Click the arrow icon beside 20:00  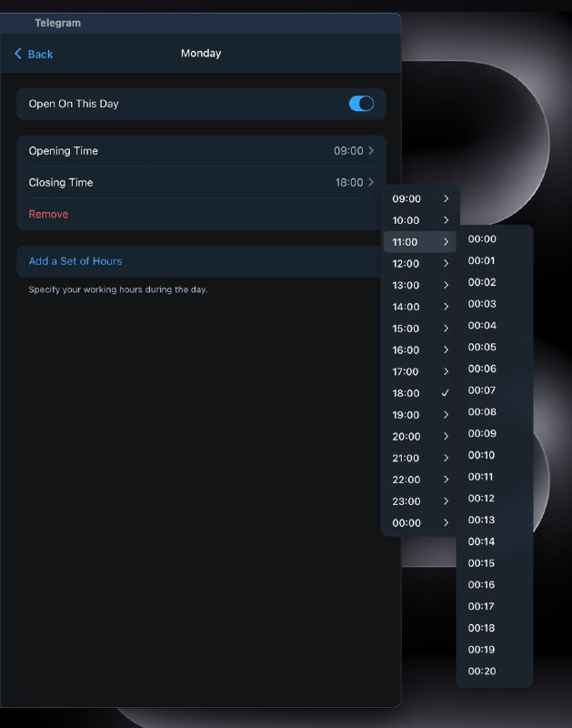coord(446,436)
